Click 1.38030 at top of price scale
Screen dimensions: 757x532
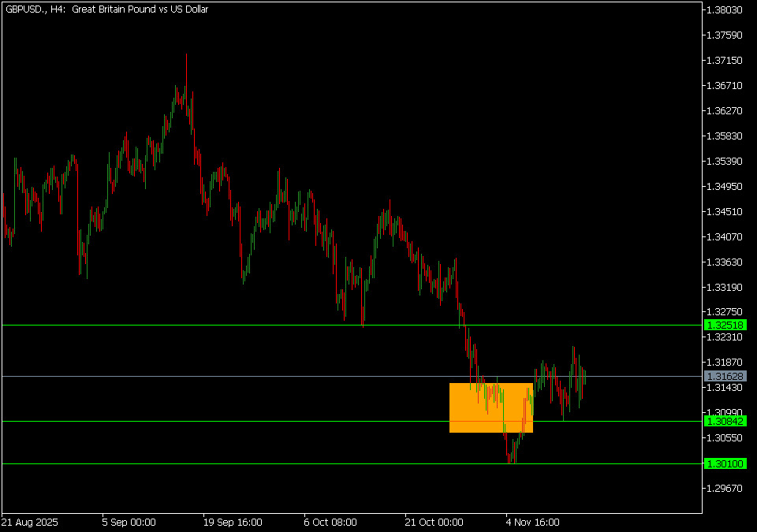(x=725, y=10)
